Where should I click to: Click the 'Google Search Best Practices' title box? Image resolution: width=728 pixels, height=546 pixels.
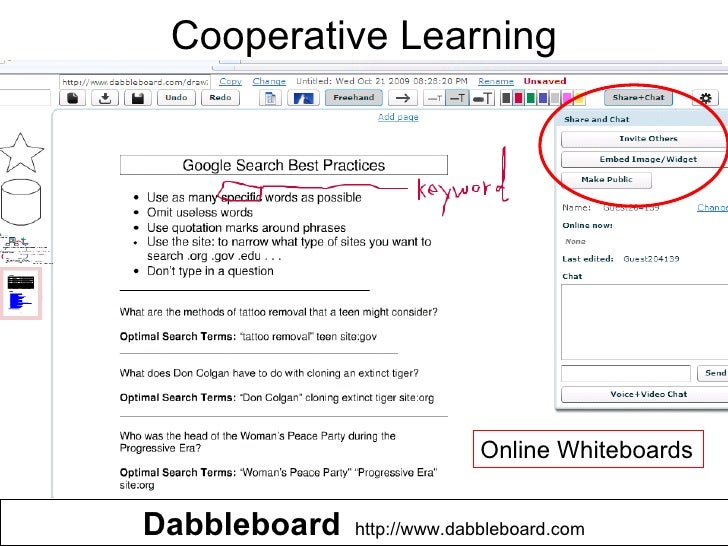[x=284, y=165]
